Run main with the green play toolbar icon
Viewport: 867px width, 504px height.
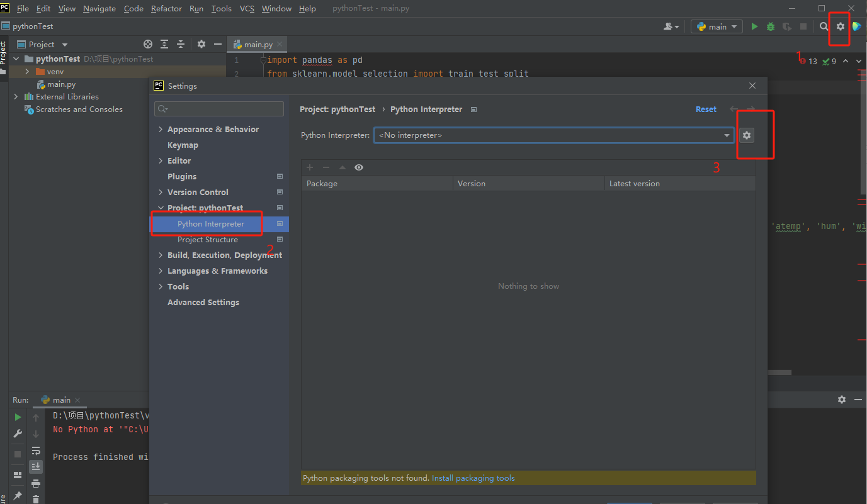tap(754, 26)
